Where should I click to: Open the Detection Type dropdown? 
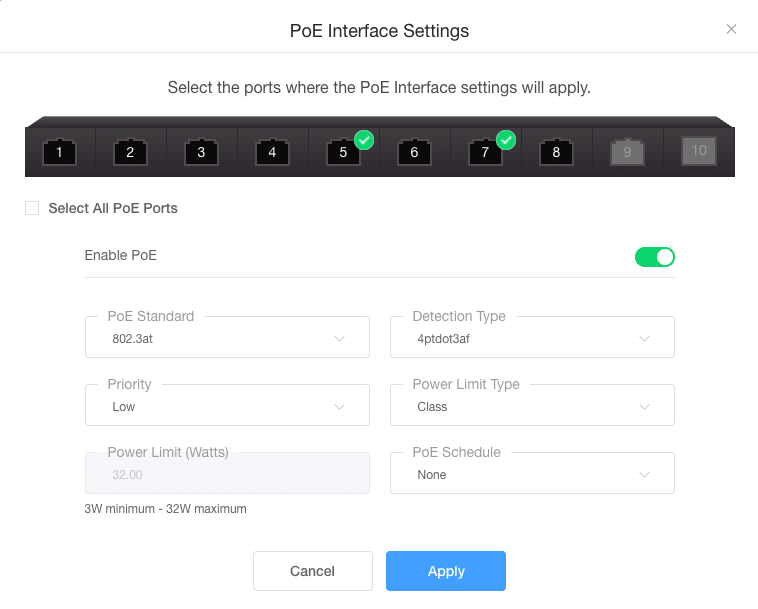click(532, 337)
